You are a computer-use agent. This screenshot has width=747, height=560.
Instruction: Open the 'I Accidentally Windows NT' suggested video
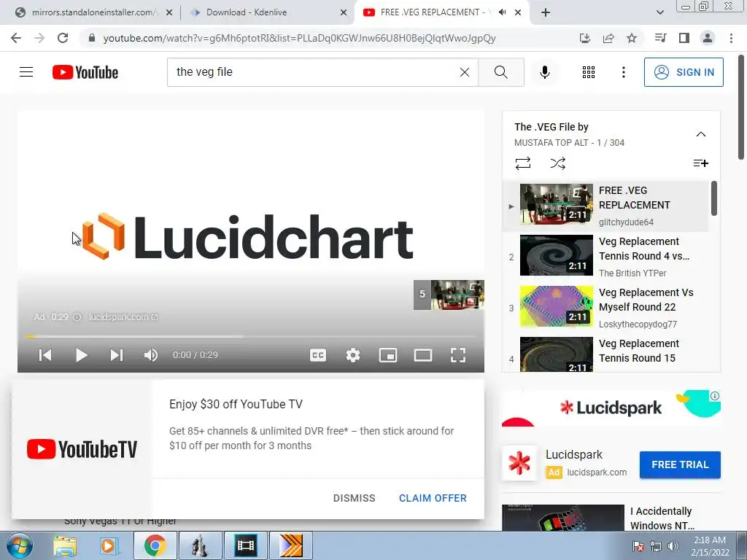tap(611, 518)
